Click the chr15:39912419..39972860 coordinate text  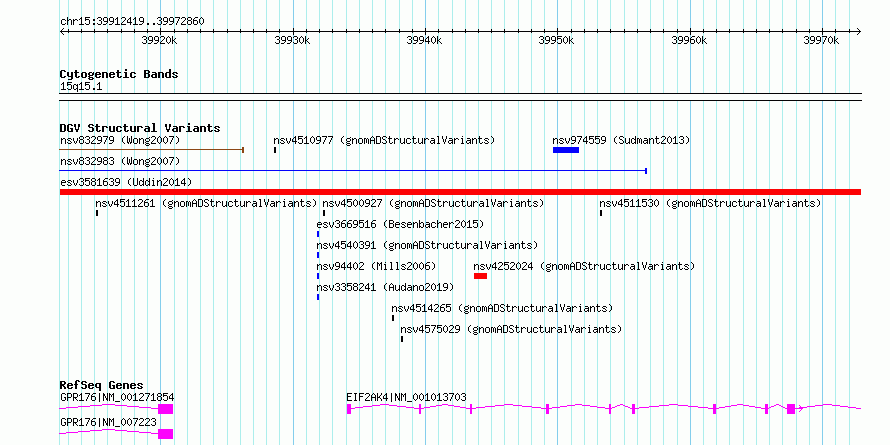132,22
